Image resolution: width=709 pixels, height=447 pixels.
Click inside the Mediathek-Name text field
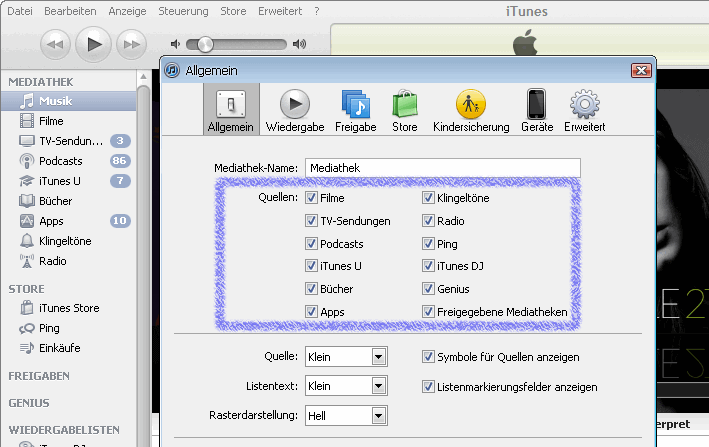click(443, 168)
